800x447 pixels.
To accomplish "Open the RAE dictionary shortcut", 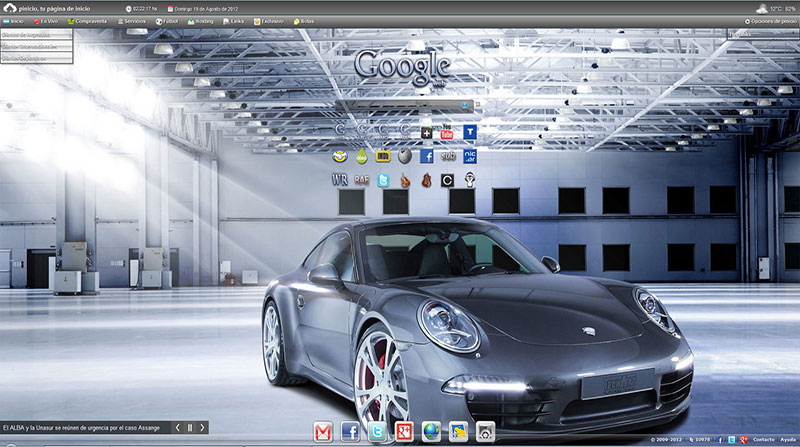I will coord(360,180).
